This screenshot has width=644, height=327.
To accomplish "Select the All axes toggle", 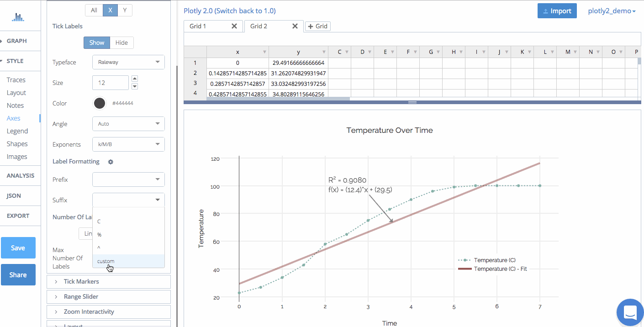I will click(94, 10).
